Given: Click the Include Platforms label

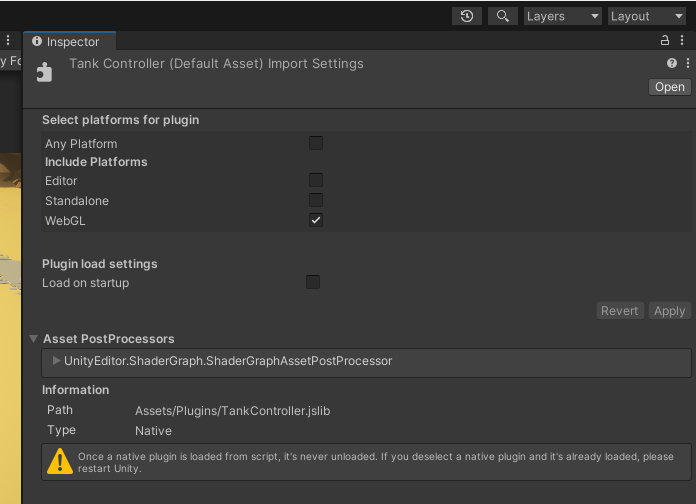Looking at the screenshot, I should (96, 162).
